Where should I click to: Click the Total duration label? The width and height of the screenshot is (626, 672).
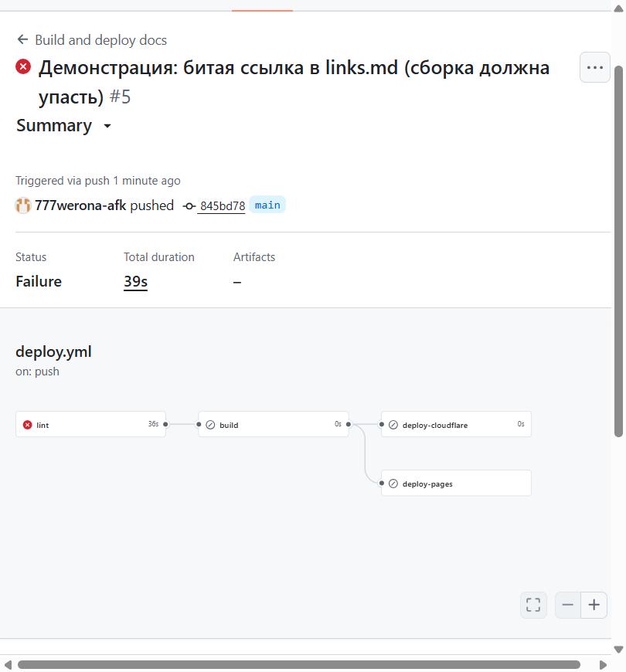click(159, 257)
